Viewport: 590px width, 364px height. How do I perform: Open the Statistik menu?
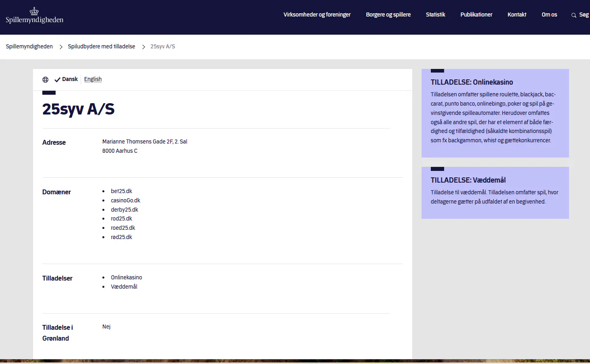coord(435,15)
